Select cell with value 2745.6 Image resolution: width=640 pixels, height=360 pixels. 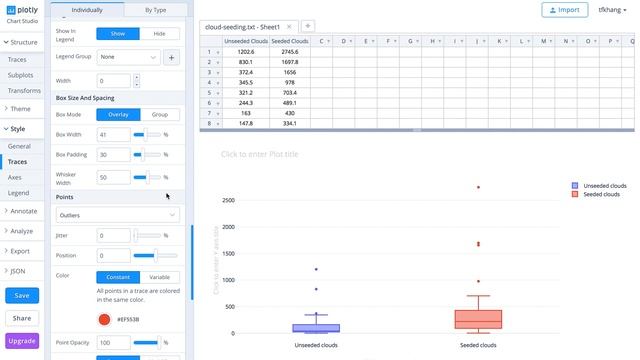[290, 52]
